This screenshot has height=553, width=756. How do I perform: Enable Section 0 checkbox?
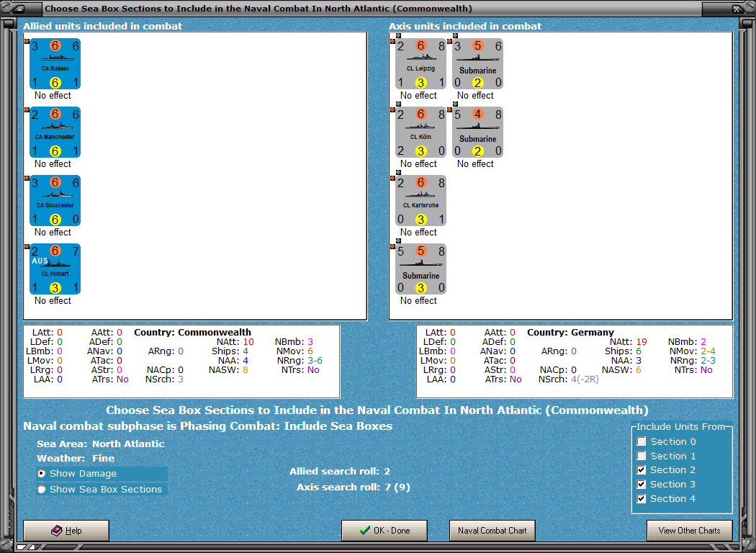(x=642, y=441)
